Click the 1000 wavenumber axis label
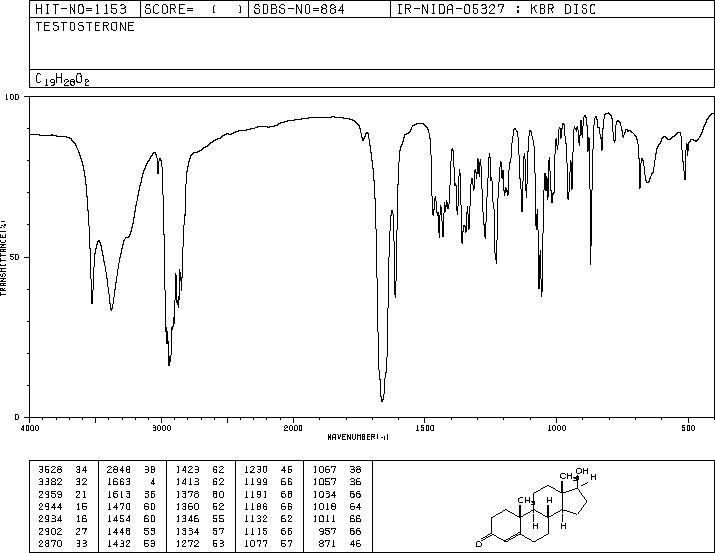Screen dimensions: 715x553 pos(556,428)
